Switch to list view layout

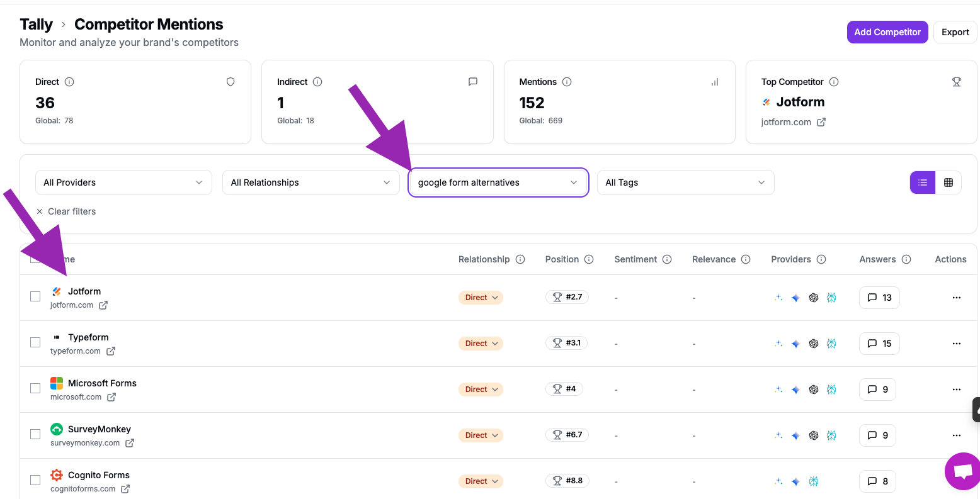coord(923,182)
